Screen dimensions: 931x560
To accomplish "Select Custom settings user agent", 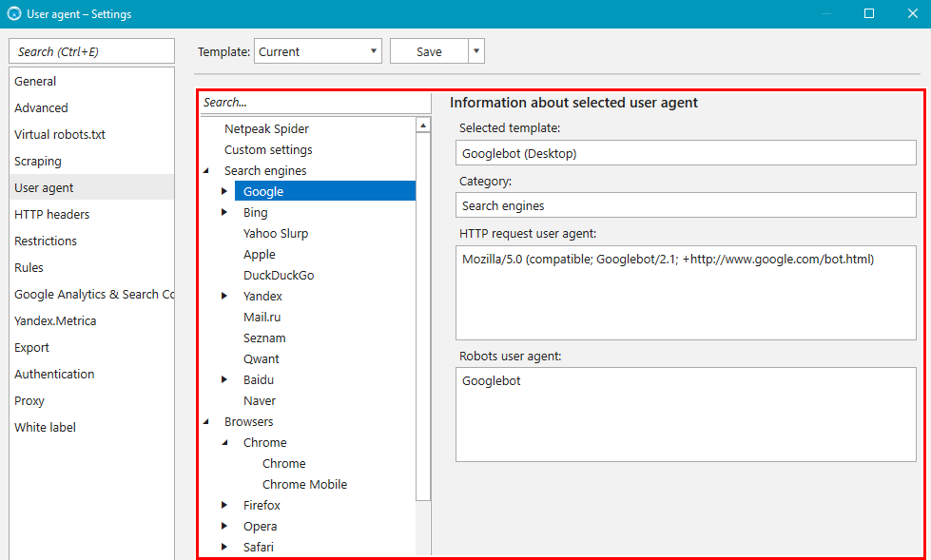I will pyautogui.click(x=268, y=149).
